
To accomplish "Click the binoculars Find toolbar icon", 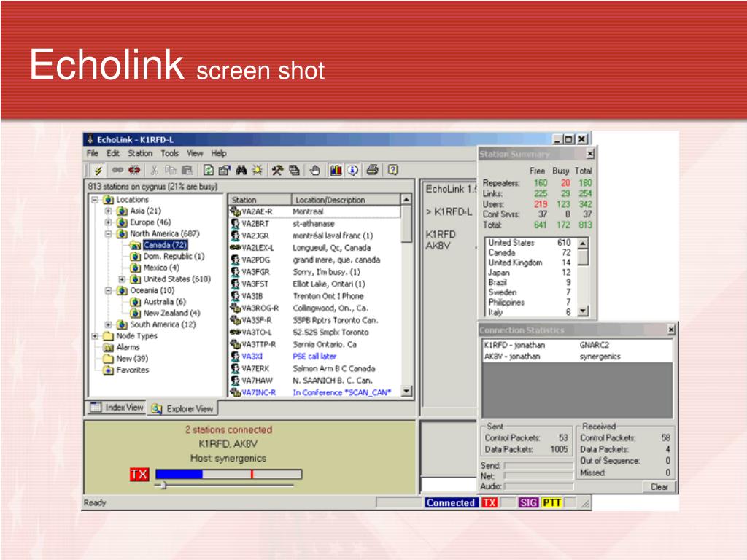I will (241, 170).
